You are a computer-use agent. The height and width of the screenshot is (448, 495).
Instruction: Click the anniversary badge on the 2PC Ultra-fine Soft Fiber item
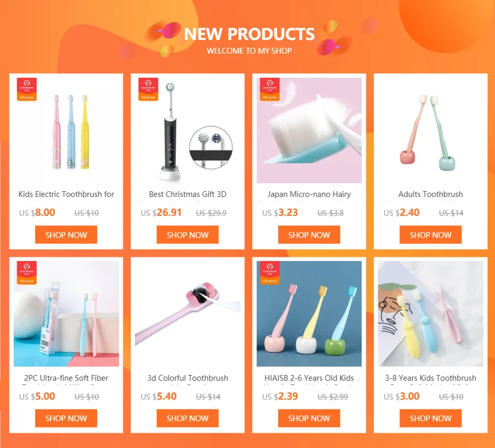click(27, 273)
